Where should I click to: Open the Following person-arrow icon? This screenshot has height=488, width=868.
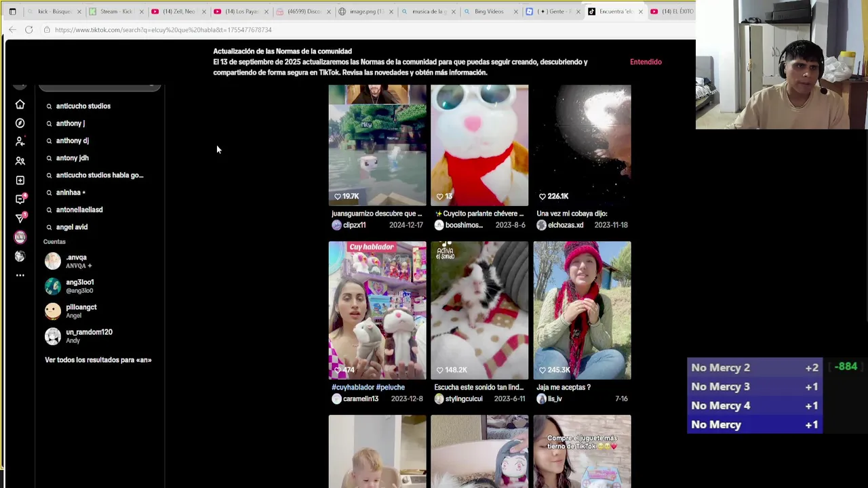[x=20, y=142]
